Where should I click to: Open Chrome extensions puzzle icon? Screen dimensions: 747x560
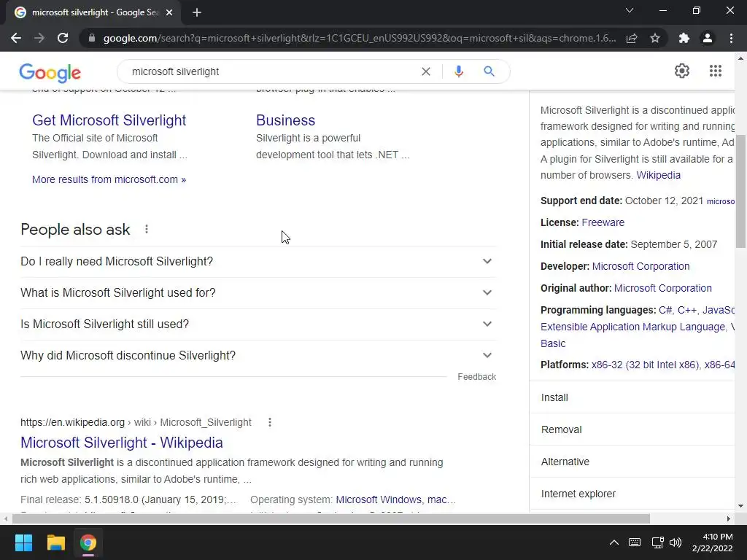coord(684,38)
